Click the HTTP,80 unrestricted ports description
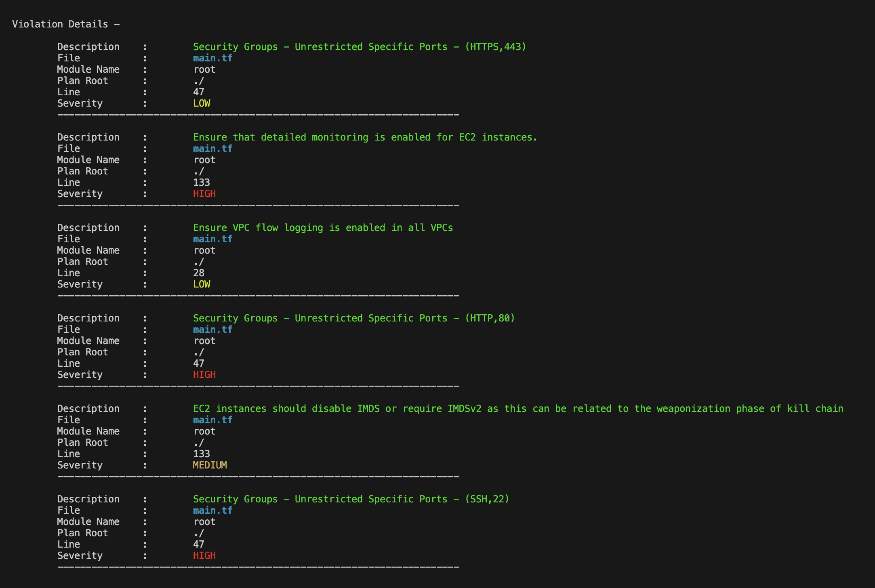The width and height of the screenshot is (875, 588). coord(353,318)
